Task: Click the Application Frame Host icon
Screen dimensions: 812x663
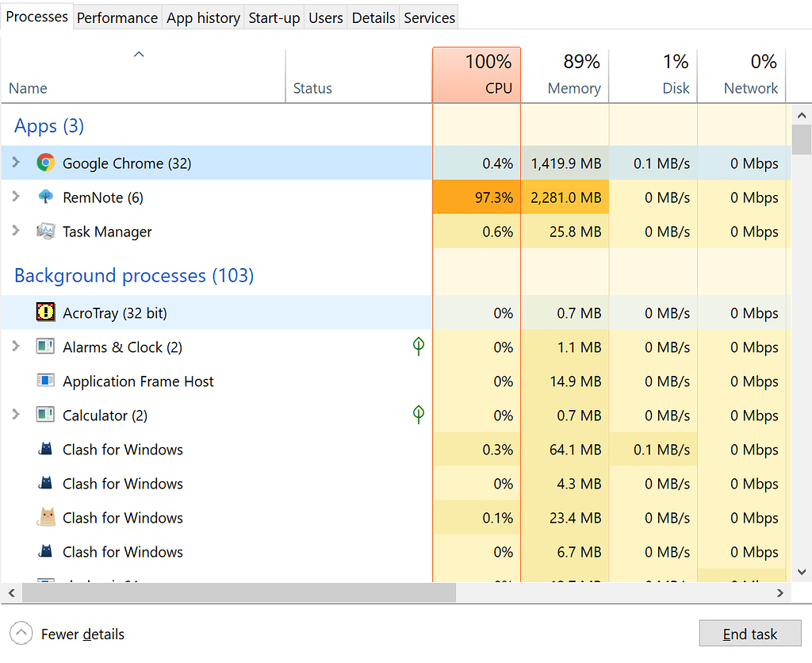Action: (46, 381)
